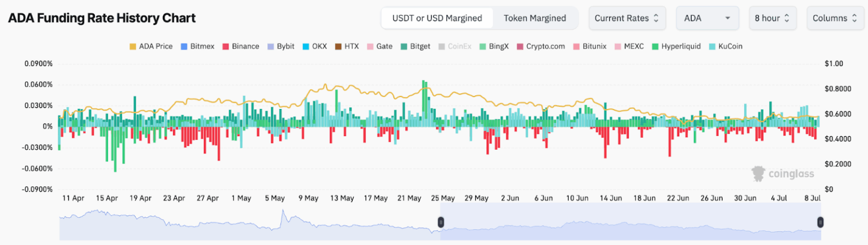The height and width of the screenshot is (245, 868).
Task: Click the coinglass watermark logo
Action: 782,173
